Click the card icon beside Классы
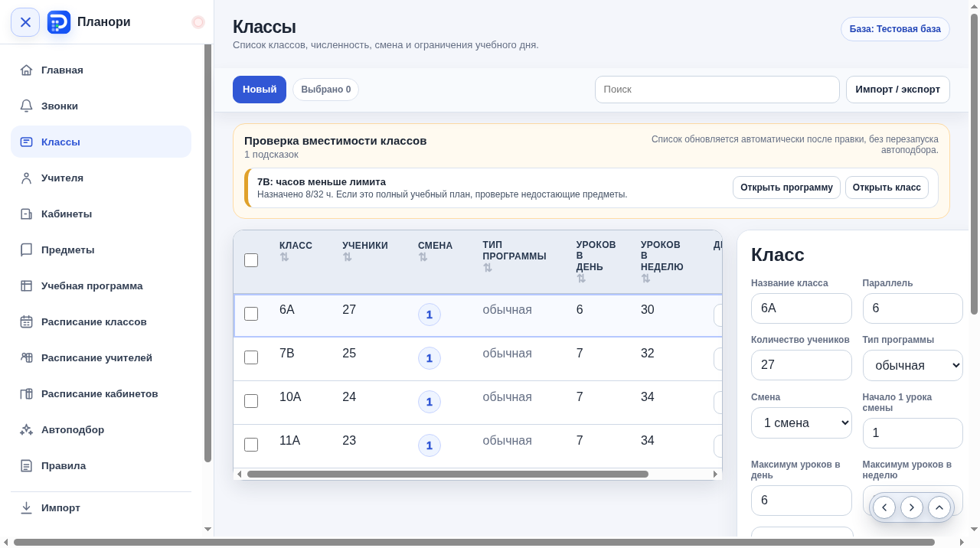980x548 pixels. pyautogui.click(x=27, y=142)
